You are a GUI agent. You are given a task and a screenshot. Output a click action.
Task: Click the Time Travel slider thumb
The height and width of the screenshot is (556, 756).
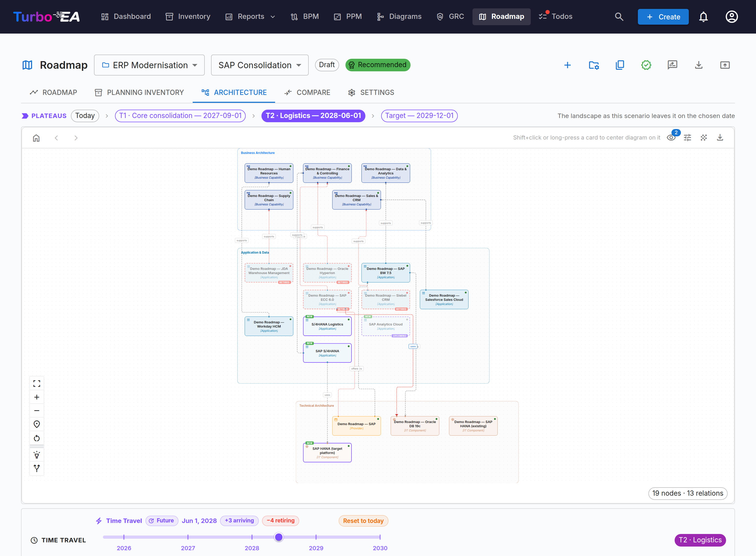[x=279, y=537]
